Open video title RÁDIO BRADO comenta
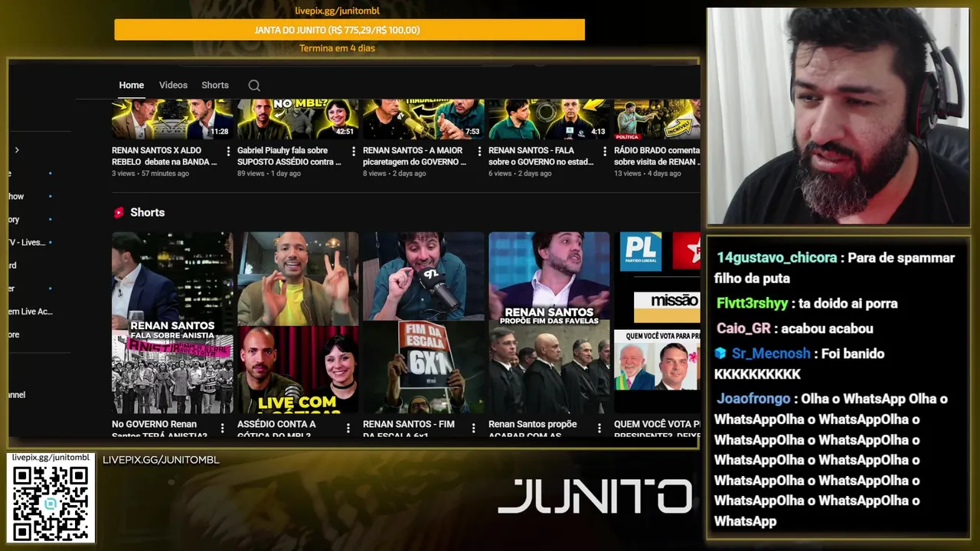The image size is (980, 551). (657, 156)
